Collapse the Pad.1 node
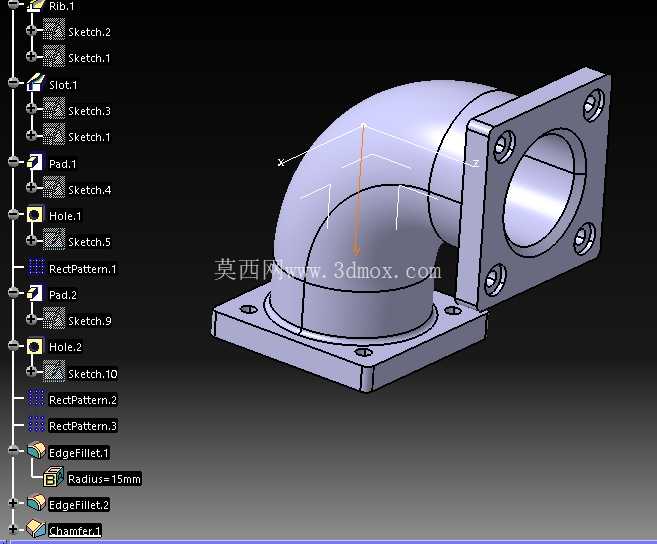 coord(13,162)
